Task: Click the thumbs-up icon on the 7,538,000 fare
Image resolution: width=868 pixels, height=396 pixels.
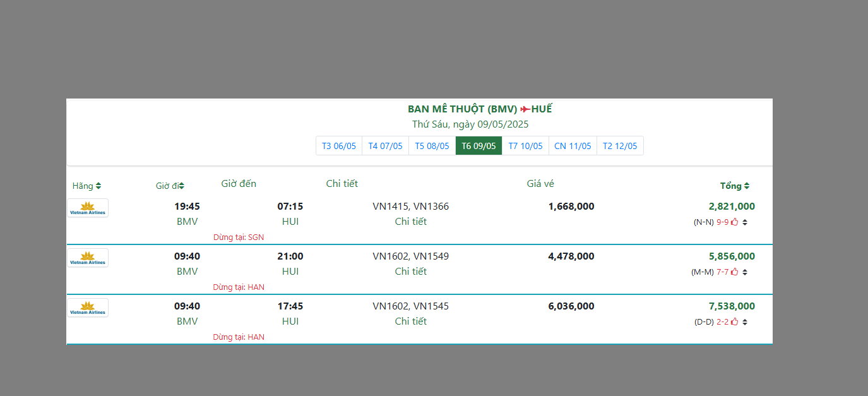Action: [735, 321]
